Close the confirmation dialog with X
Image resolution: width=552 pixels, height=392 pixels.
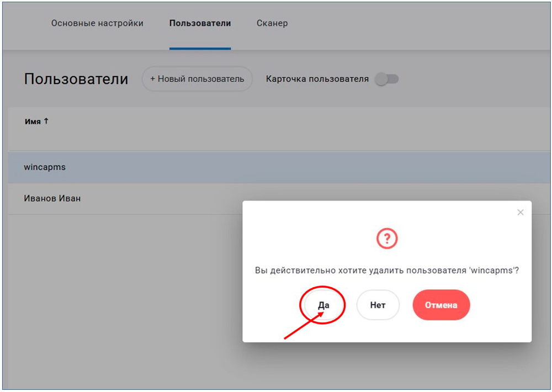(x=520, y=212)
